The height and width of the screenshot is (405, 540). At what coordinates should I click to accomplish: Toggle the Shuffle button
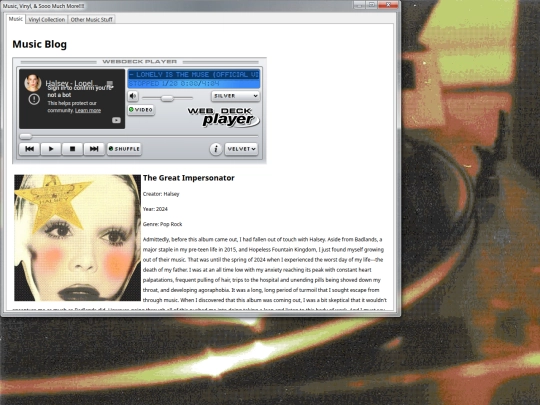(124, 149)
